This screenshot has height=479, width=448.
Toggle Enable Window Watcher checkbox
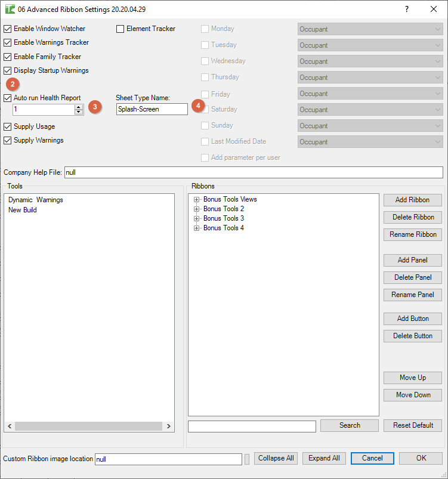[8, 29]
